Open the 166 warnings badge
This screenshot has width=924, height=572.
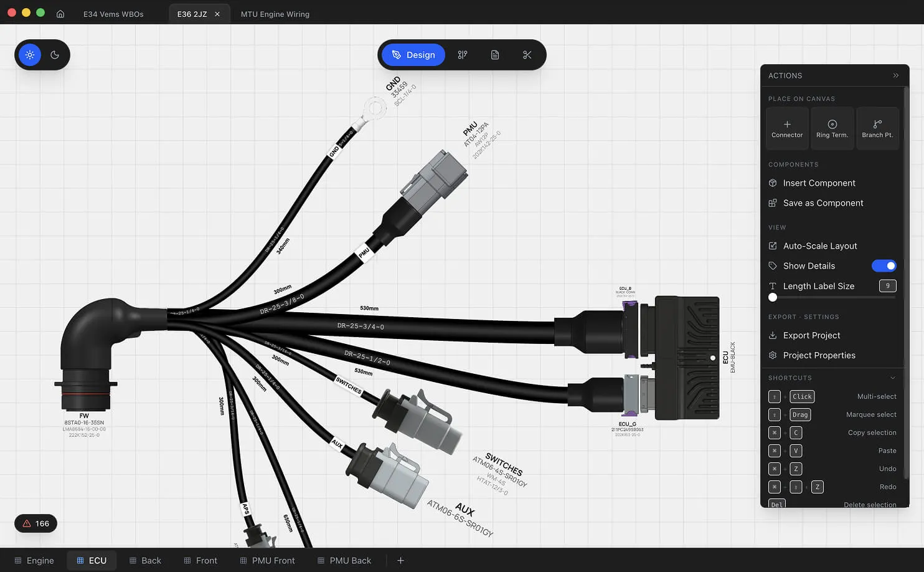(35, 523)
